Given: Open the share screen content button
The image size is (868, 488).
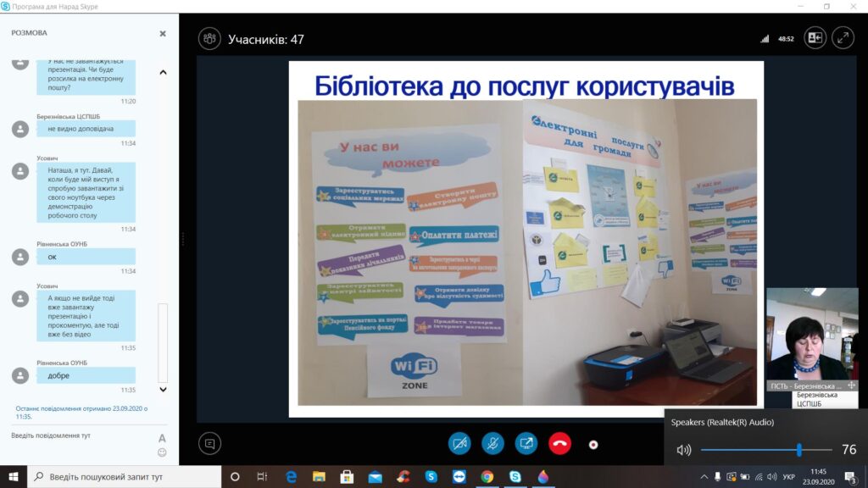Looking at the screenshot, I should point(526,443).
